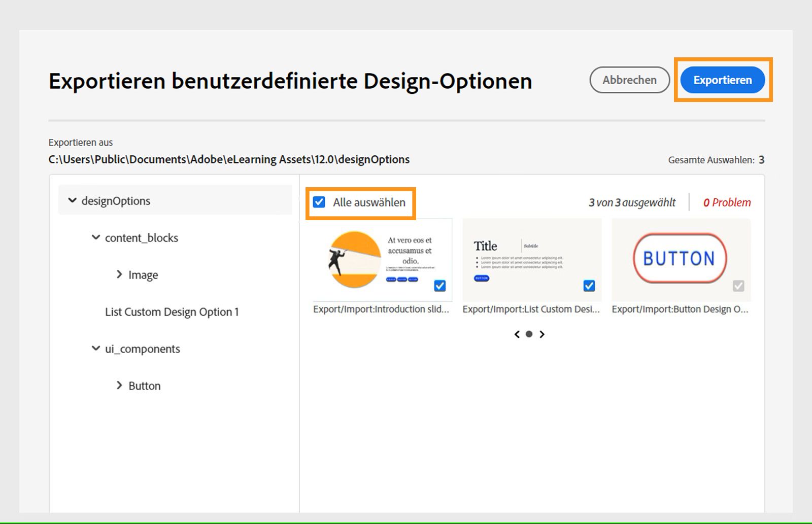
Task: Uncheck the List Custom Design thumbnail checkbox
Action: [x=589, y=286]
